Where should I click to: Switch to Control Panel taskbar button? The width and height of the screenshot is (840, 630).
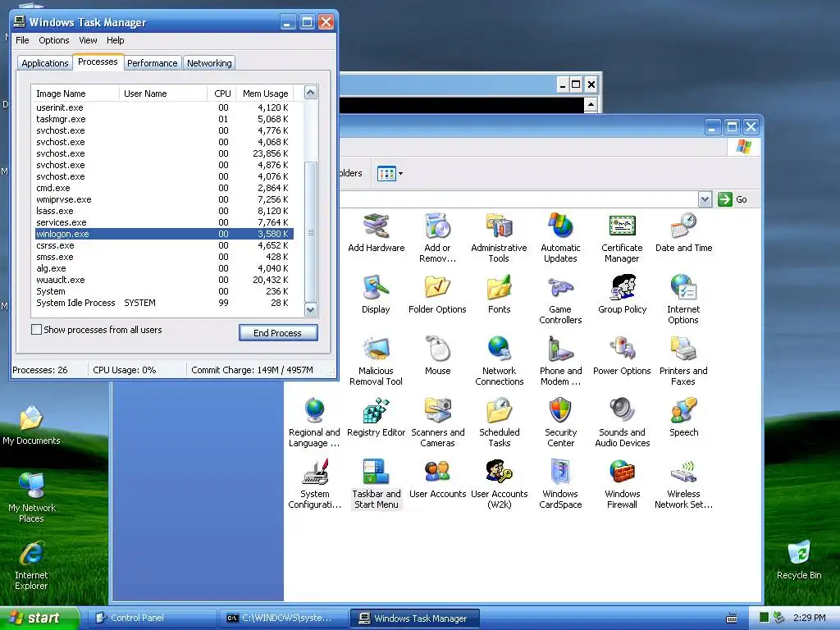point(152,618)
